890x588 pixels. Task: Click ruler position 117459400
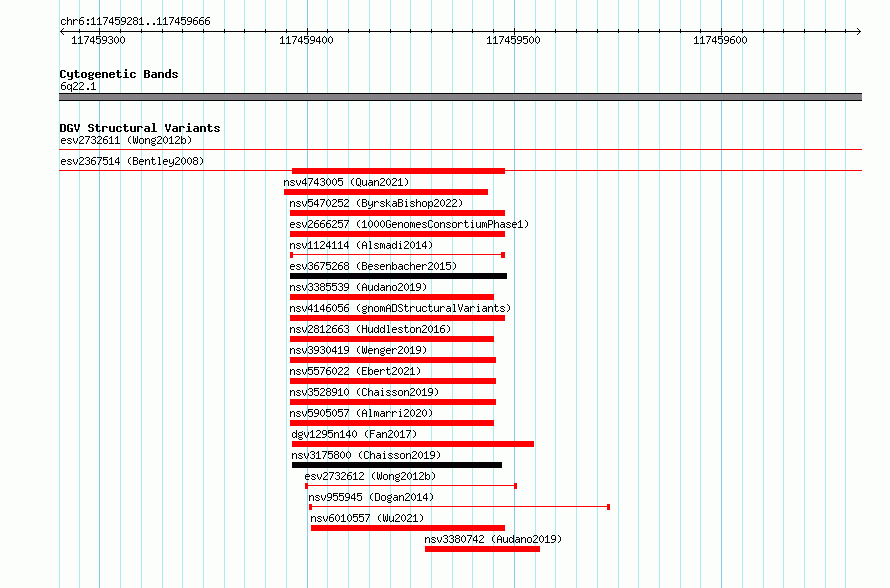(307, 40)
